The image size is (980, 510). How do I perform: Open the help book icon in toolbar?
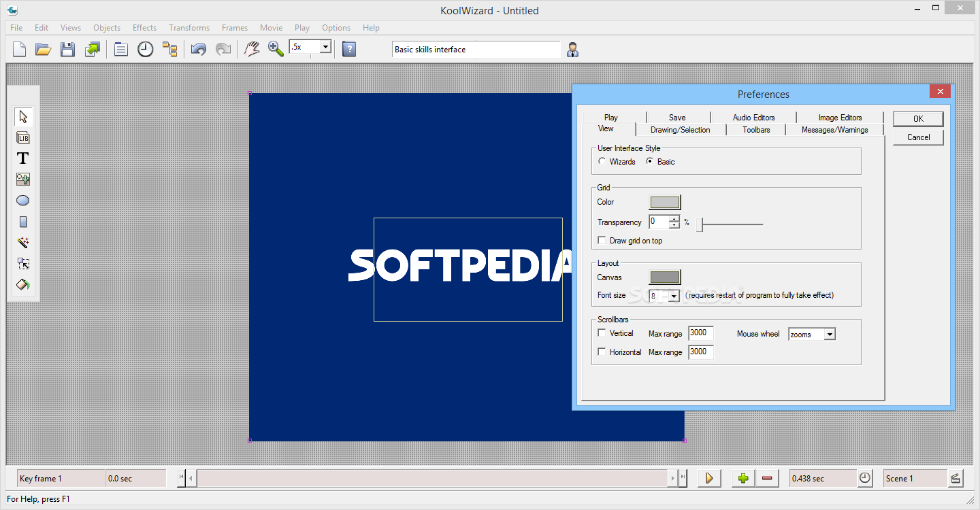pyautogui.click(x=349, y=49)
